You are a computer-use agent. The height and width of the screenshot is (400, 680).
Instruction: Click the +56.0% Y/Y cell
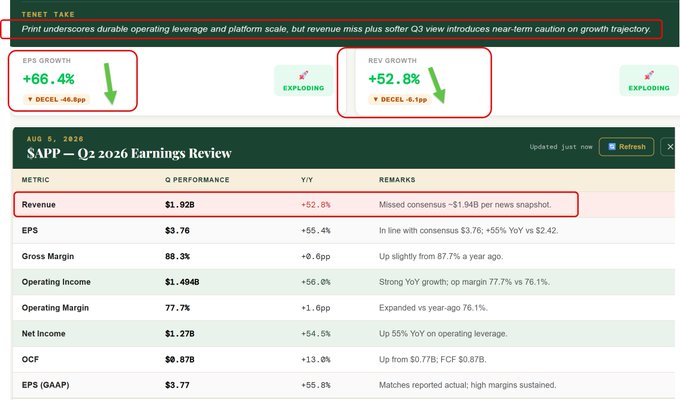(x=316, y=282)
